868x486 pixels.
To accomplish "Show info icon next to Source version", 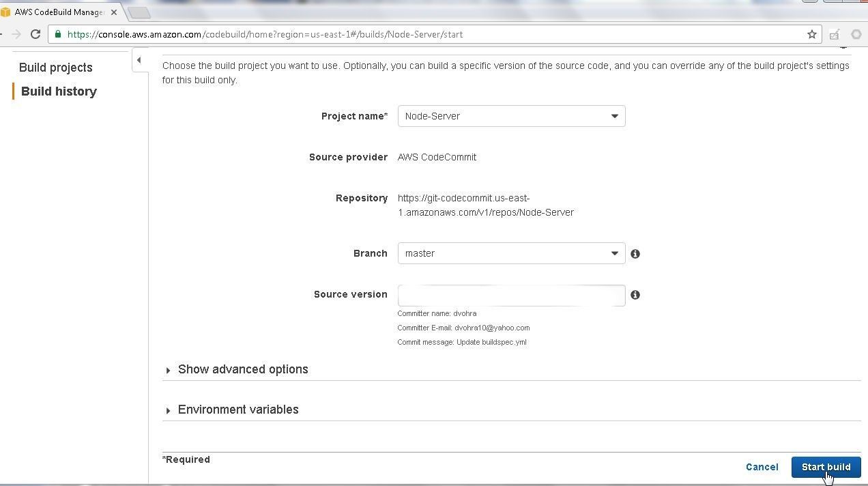I will coord(635,295).
